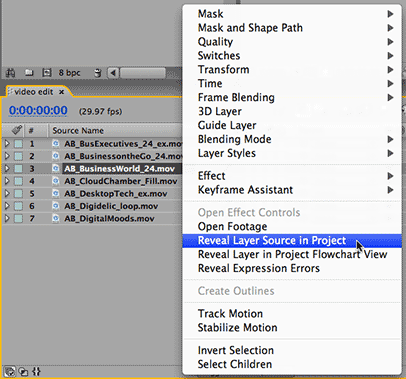The image size is (406, 379).
Task: Open the Layer Styles submenu
Action: (x=292, y=153)
